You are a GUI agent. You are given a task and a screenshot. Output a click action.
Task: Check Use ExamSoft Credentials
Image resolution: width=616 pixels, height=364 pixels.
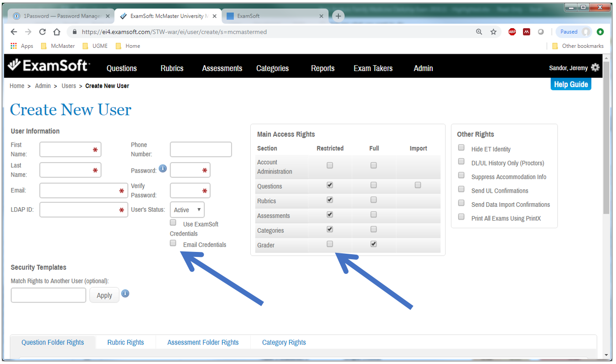(173, 223)
